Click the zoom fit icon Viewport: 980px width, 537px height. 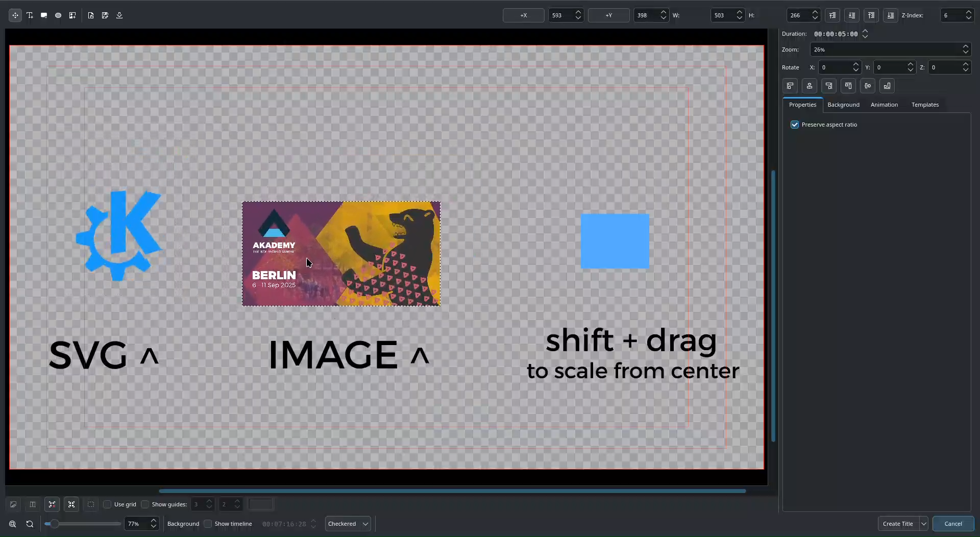(x=12, y=524)
